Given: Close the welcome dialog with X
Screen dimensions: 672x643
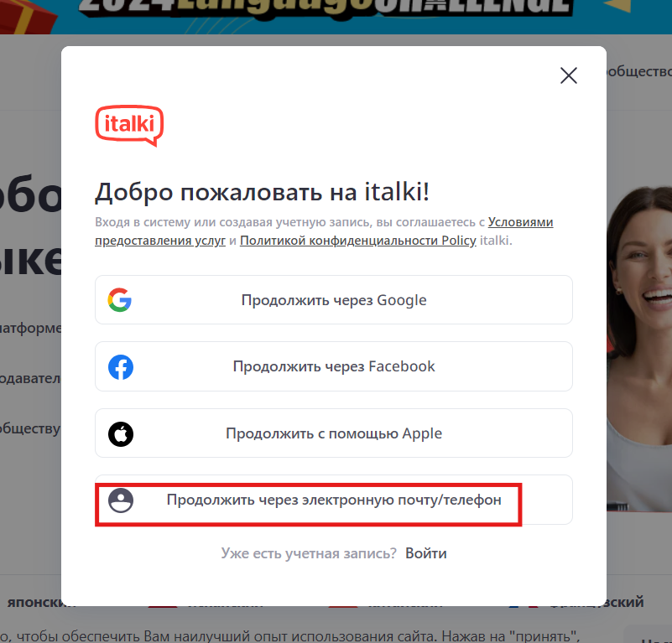Looking at the screenshot, I should pos(569,75).
